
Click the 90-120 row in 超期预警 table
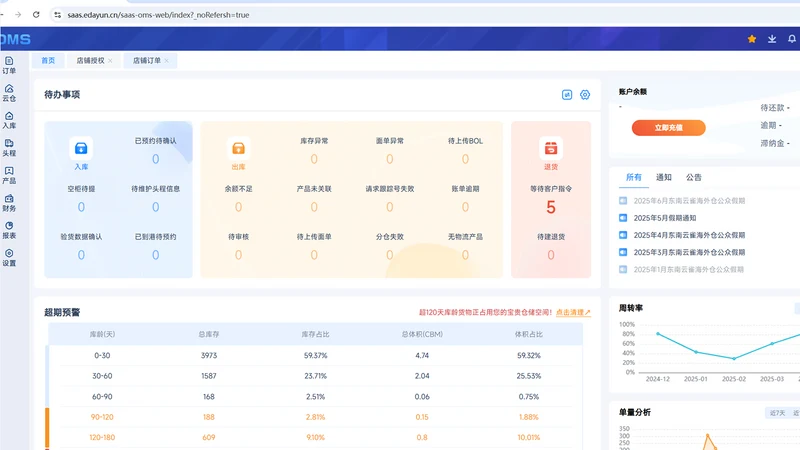click(315, 417)
